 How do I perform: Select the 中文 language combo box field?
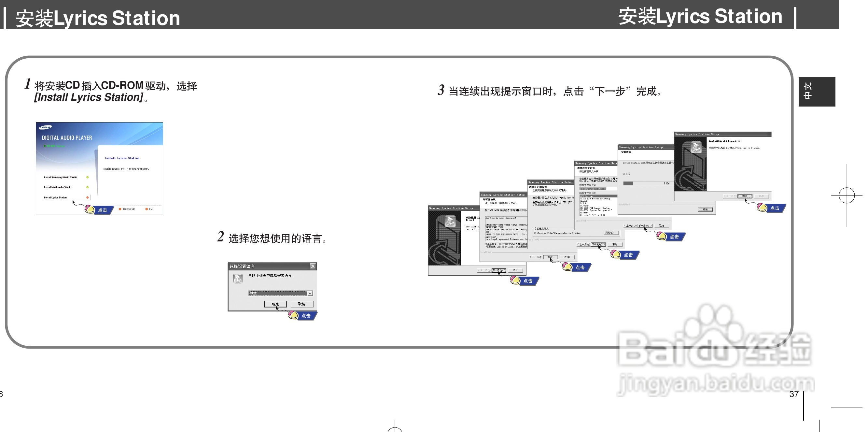278,294
